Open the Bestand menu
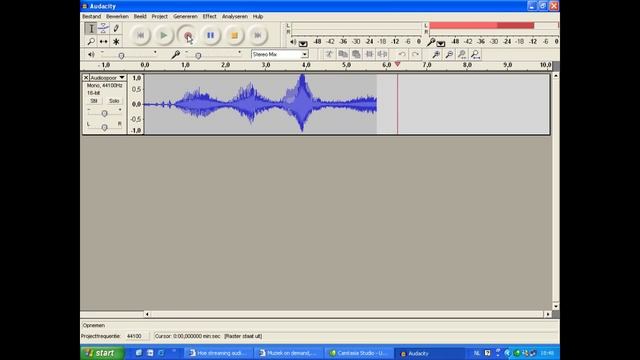Screen dimensions: 640x360 coord(91,16)
